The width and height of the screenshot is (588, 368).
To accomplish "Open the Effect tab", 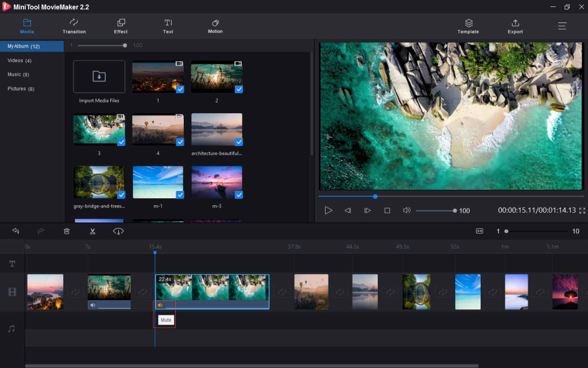I will [121, 26].
